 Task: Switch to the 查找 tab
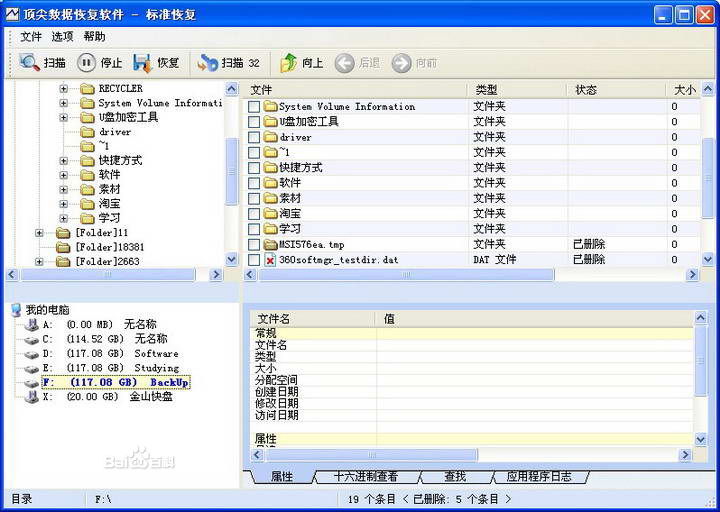tap(455, 477)
